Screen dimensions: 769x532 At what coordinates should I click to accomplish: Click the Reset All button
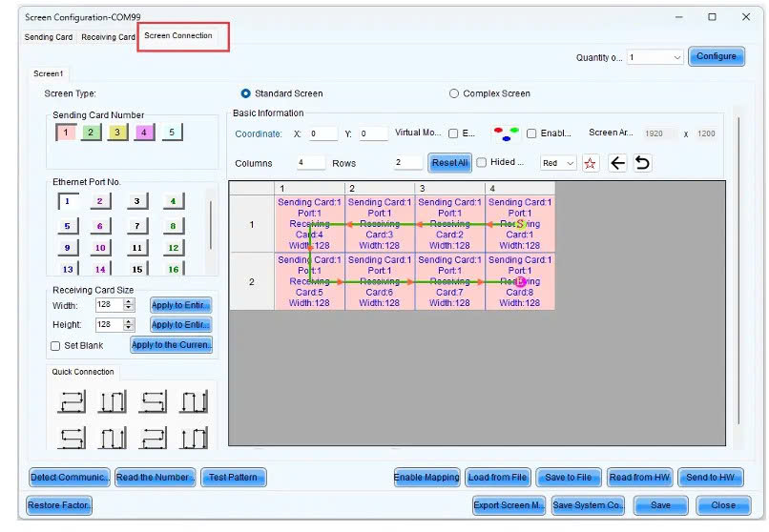(x=449, y=163)
